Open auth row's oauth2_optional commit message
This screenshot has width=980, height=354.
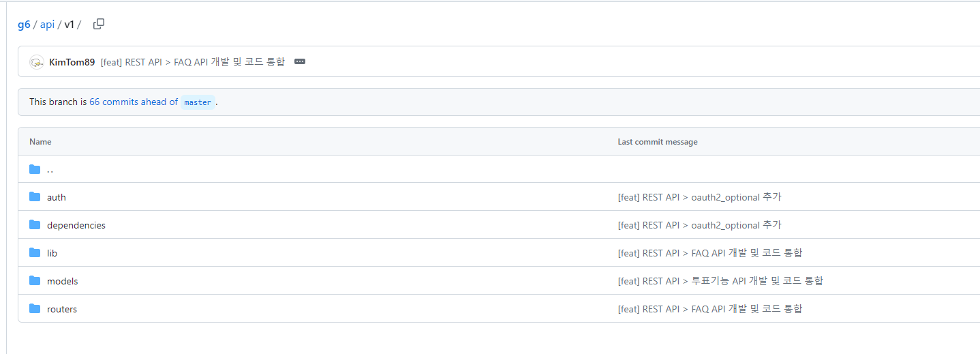click(699, 197)
